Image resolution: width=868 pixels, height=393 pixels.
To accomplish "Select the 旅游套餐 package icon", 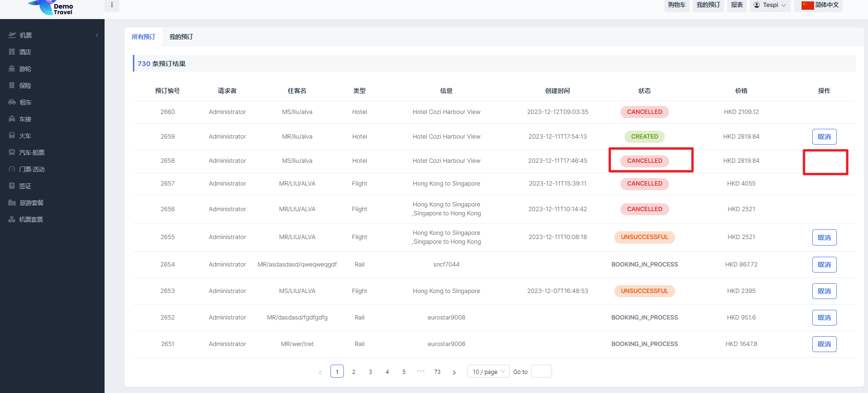I will pos(12,203).
